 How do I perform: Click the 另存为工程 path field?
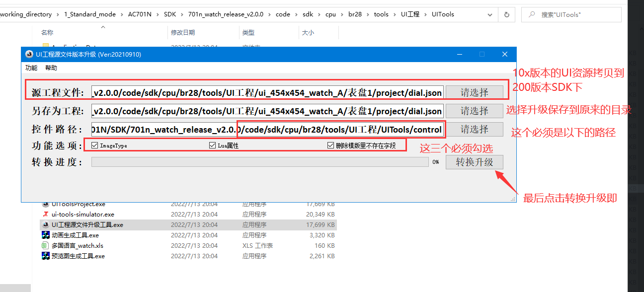267,111
